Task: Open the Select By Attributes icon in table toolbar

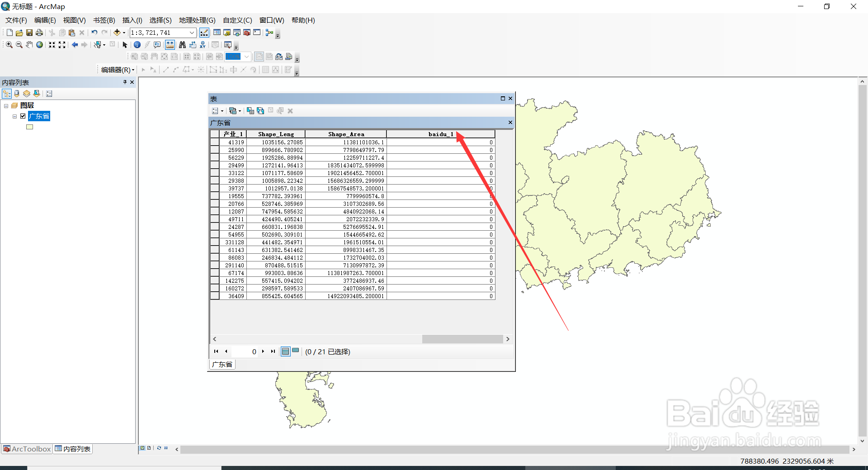Action: click(251, 110)
